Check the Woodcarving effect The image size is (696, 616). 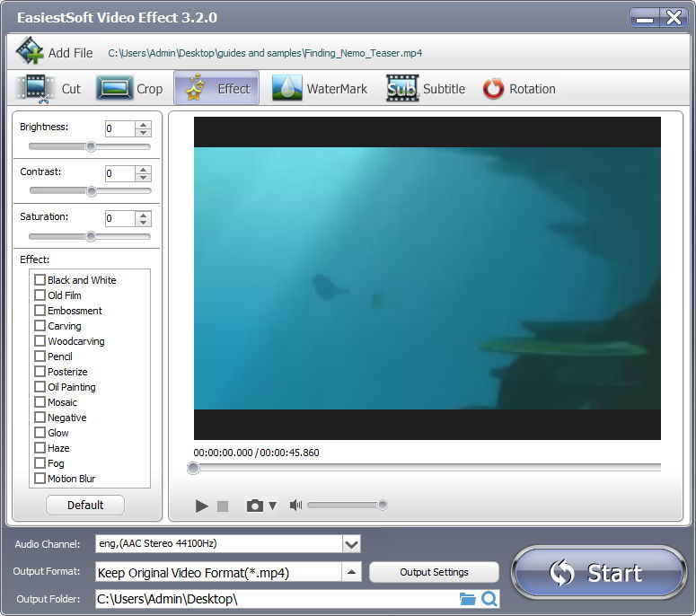click(x=40, y=341)
